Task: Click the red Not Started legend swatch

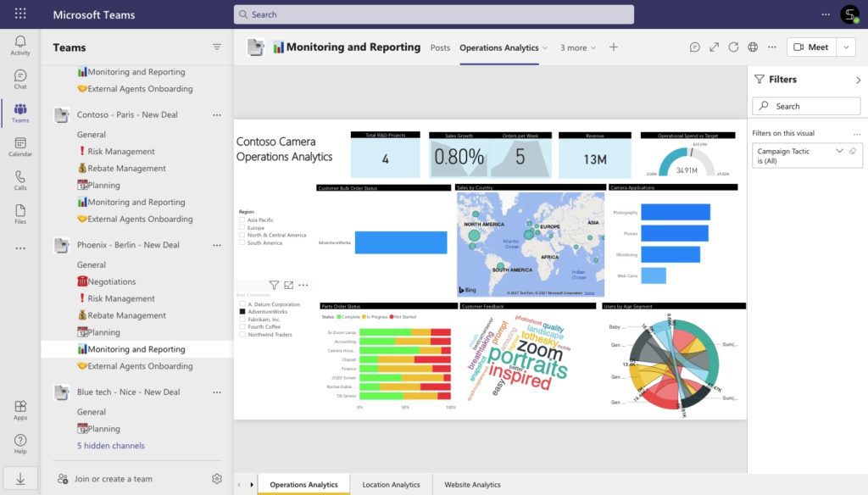Action: [391, 317]
